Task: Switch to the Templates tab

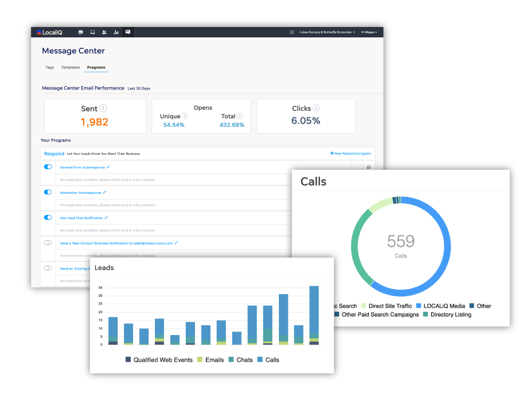Action: tap(71, 67)
